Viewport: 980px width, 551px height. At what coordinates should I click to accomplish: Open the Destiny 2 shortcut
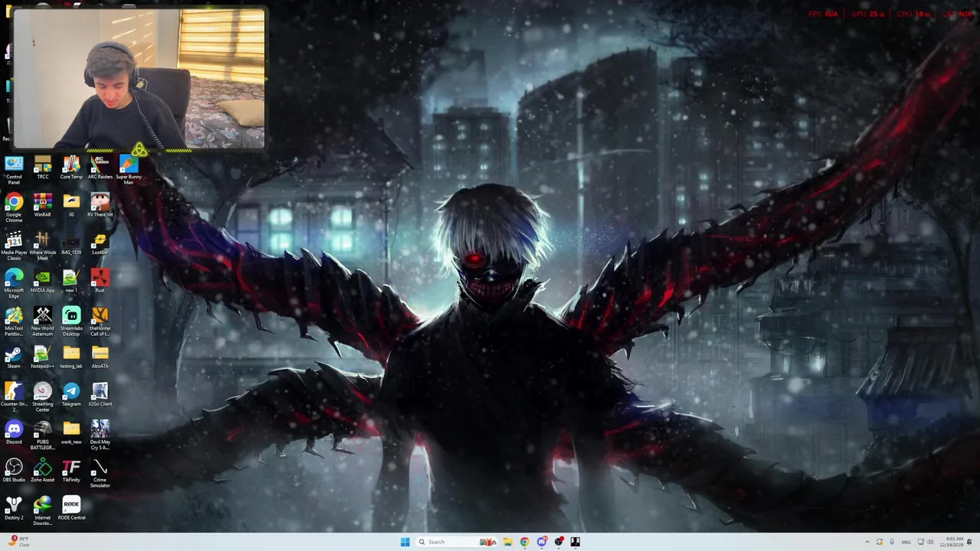pyautogui.click(x=14, y=509)
